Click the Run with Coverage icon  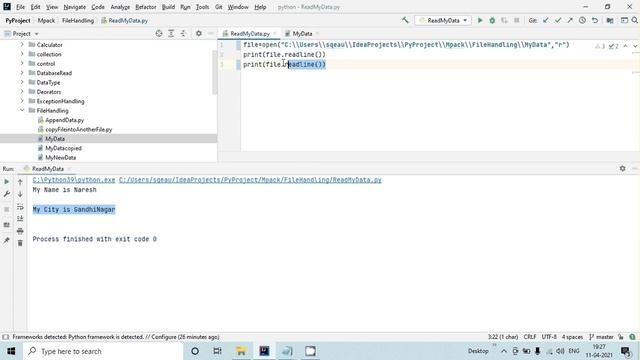(x=504, y=20)
